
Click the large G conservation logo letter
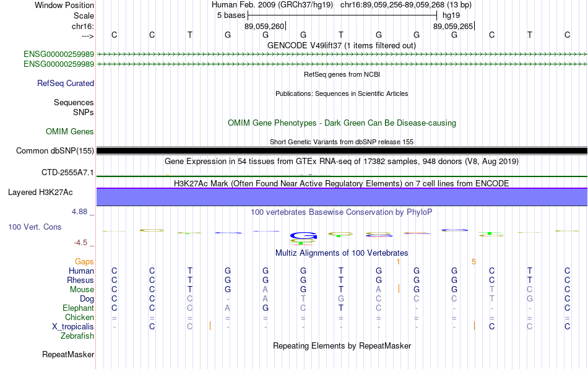click(304, 235)
